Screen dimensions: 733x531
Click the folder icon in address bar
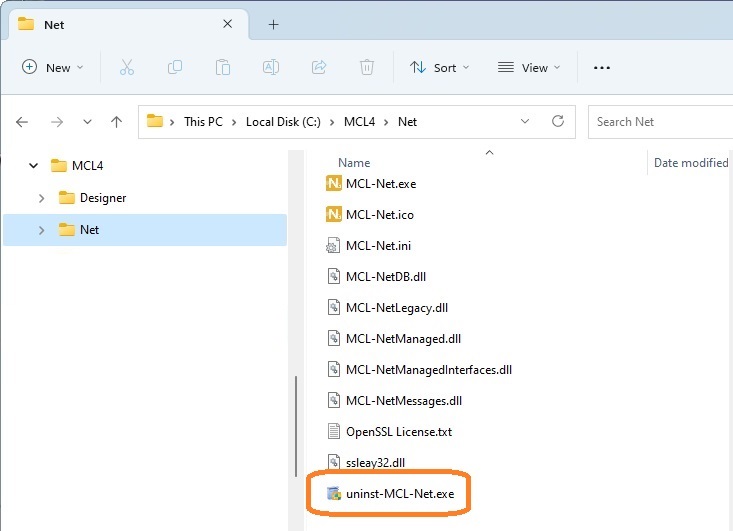[x=155, y=121]
